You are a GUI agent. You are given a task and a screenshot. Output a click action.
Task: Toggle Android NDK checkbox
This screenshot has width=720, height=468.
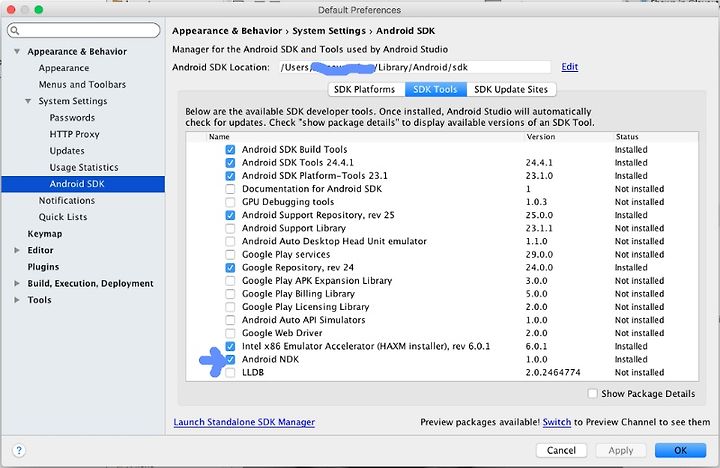click(230, 360)
